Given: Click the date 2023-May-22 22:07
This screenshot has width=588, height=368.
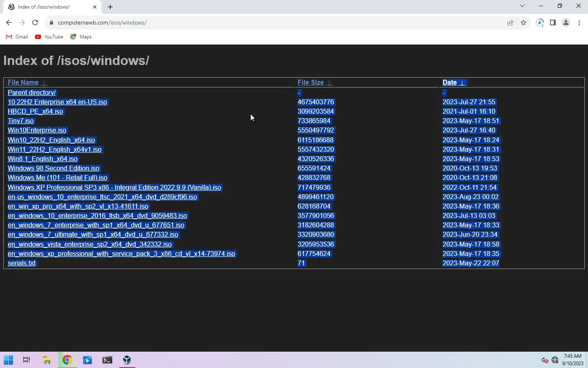Looking at the screenshot, I should coord(471,263).
